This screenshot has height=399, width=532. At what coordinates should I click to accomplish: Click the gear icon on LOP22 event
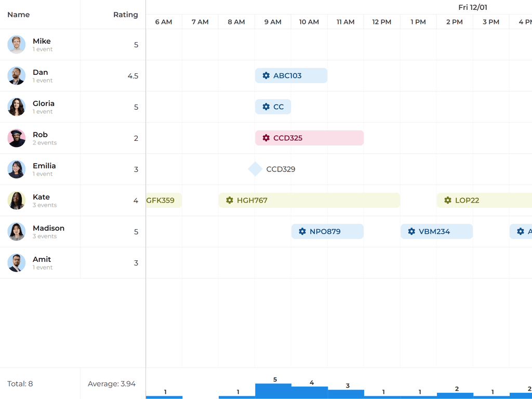tap(448, 201)
